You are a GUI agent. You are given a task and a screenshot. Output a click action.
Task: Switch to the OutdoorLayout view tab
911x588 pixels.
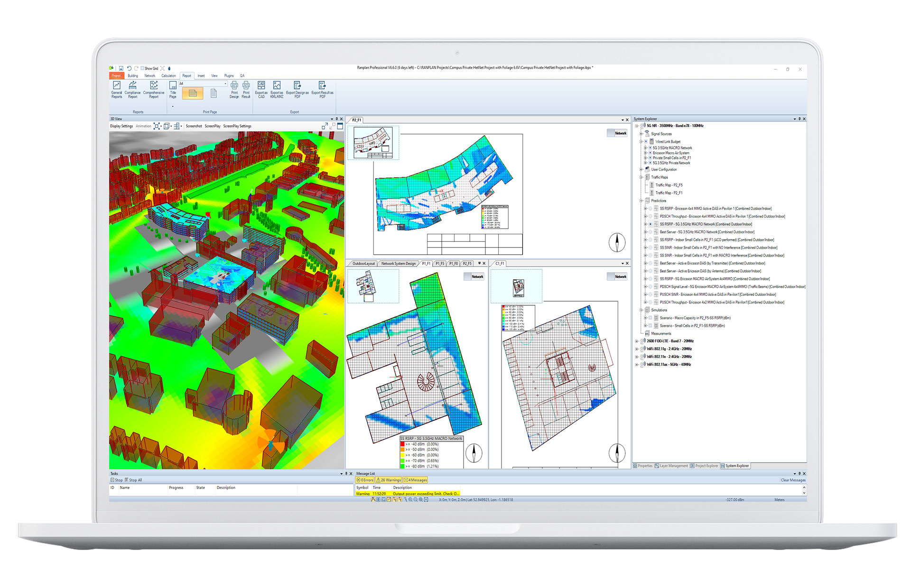363,264
